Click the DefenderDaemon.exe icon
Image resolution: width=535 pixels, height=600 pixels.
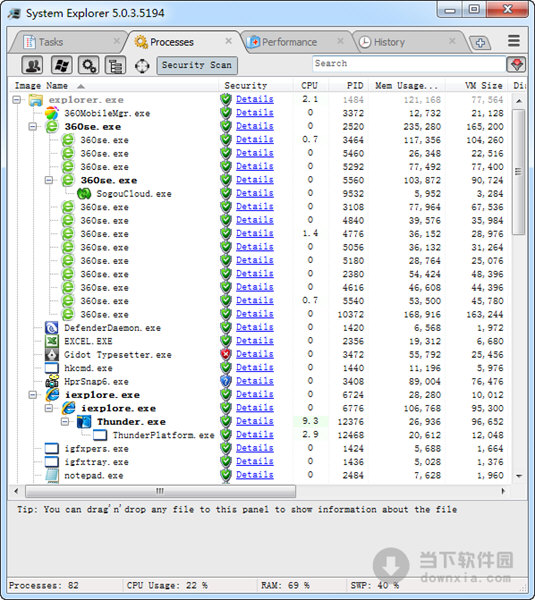[52, 328]
